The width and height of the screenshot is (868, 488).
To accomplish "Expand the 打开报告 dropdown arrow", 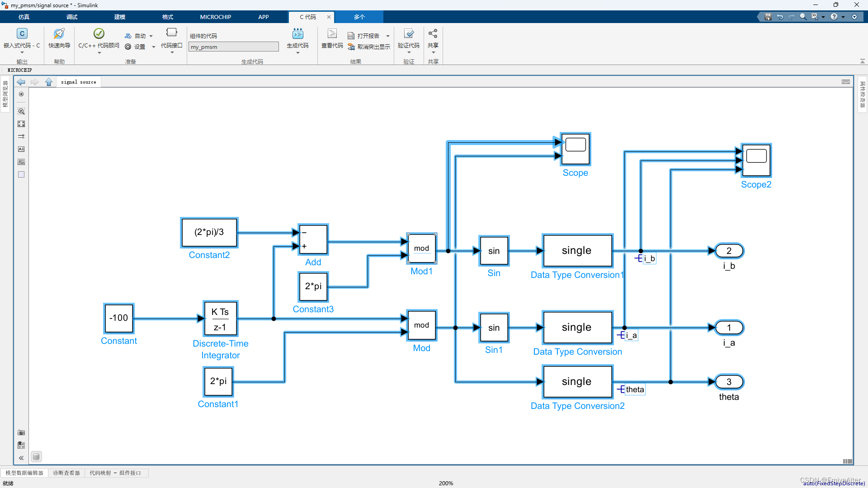I will click(388, 36).
